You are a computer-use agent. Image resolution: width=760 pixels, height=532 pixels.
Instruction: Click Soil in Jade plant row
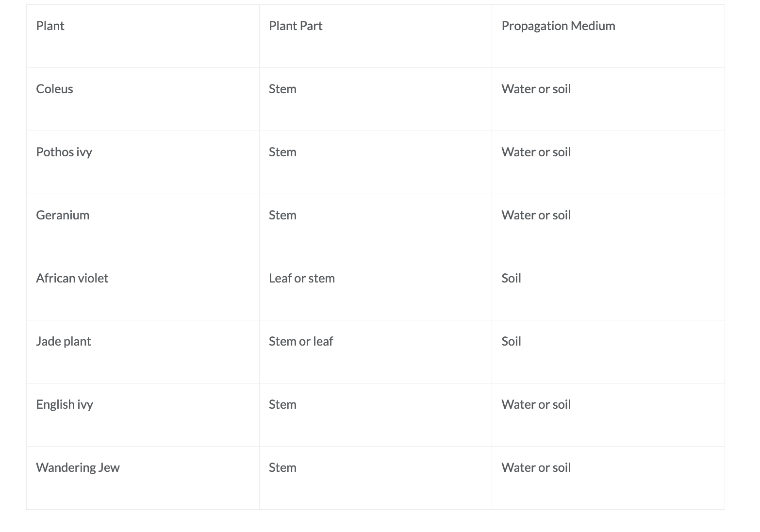pyautogui.click(x=511, y=341)
